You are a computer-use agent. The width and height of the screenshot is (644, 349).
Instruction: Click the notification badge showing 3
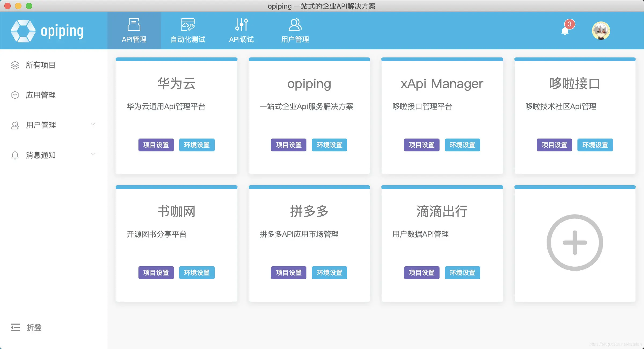tap(569, 25)
